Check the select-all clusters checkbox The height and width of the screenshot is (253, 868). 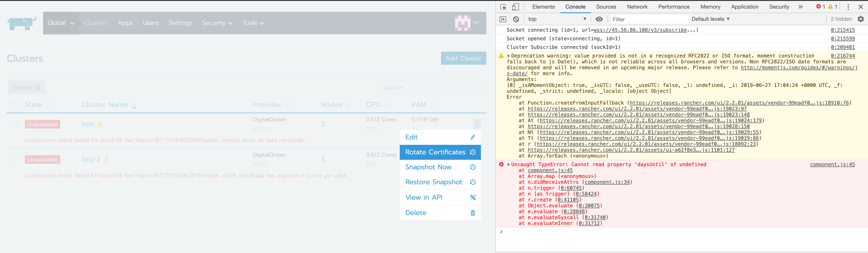coord(15,105)
